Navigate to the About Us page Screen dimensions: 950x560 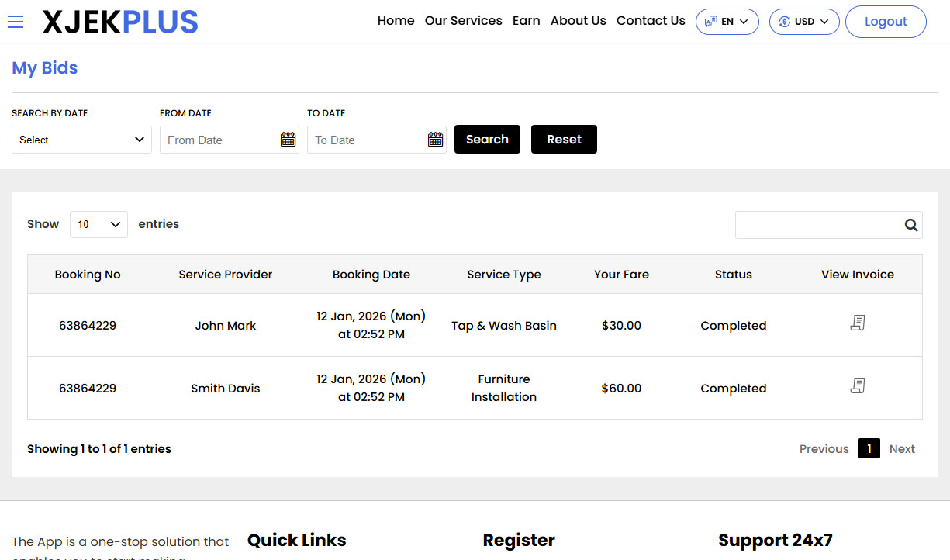(578, 21)
